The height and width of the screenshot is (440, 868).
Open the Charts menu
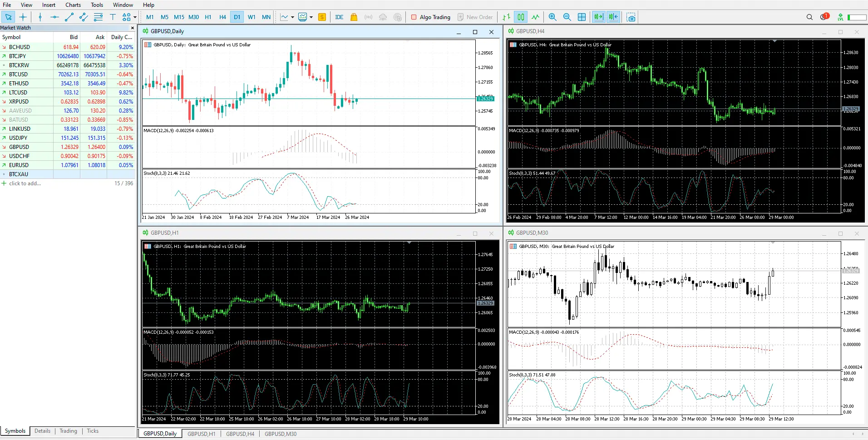pos(73,5)
